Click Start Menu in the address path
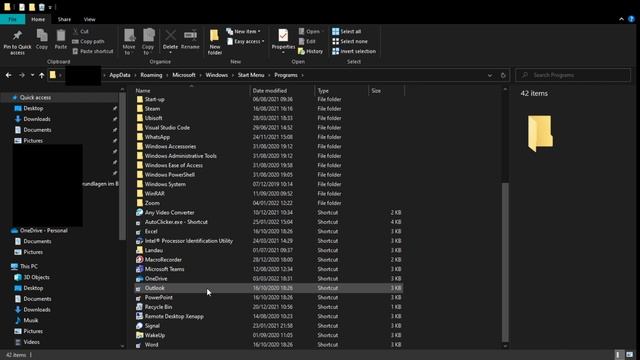This screenshot has width=640, height=360. (x=251, y=75)
